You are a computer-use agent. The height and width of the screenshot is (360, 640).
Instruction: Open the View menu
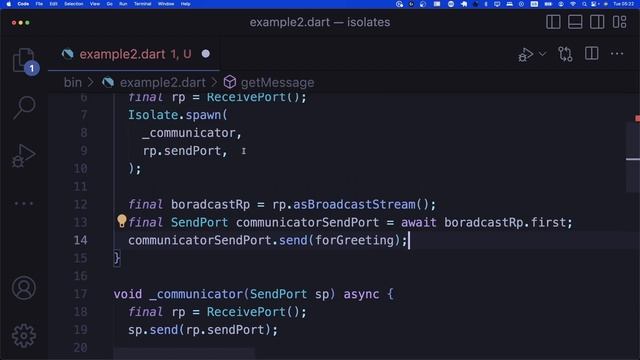tap(95, 4)
